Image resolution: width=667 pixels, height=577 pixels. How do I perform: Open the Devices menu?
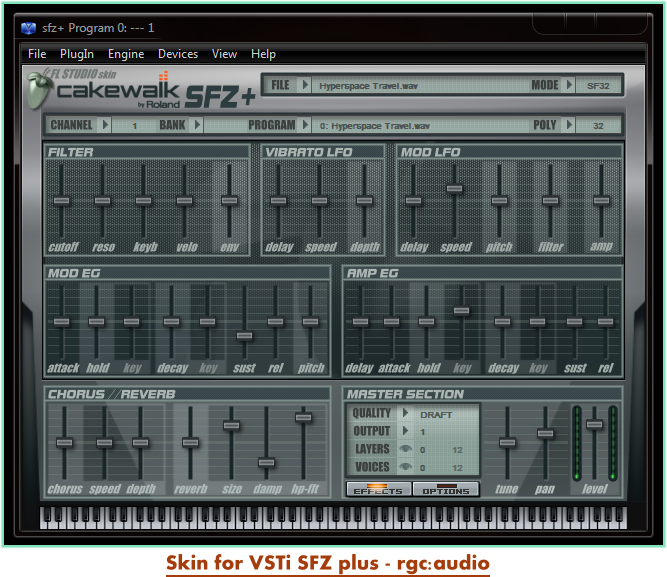178,54
